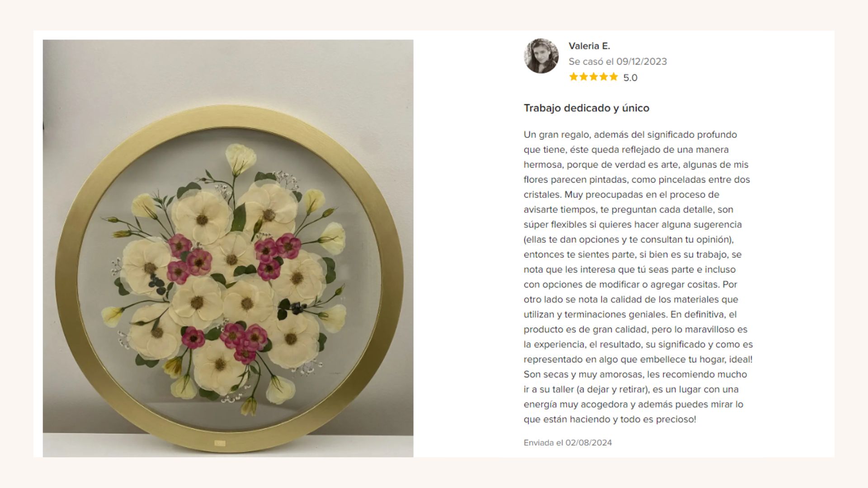Click the small gold plaque on the frame

point(220,443)
